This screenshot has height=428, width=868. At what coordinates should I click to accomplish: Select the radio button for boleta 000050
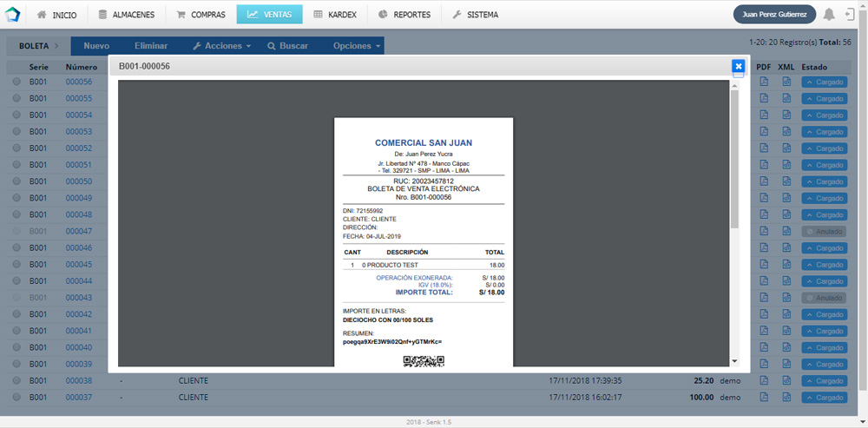point(16,181)
